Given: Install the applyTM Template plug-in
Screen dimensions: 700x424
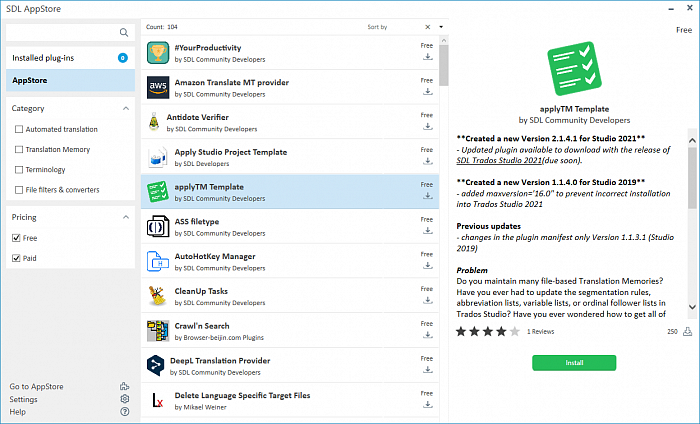Looking at the screenshot, I should coord(574,363).
